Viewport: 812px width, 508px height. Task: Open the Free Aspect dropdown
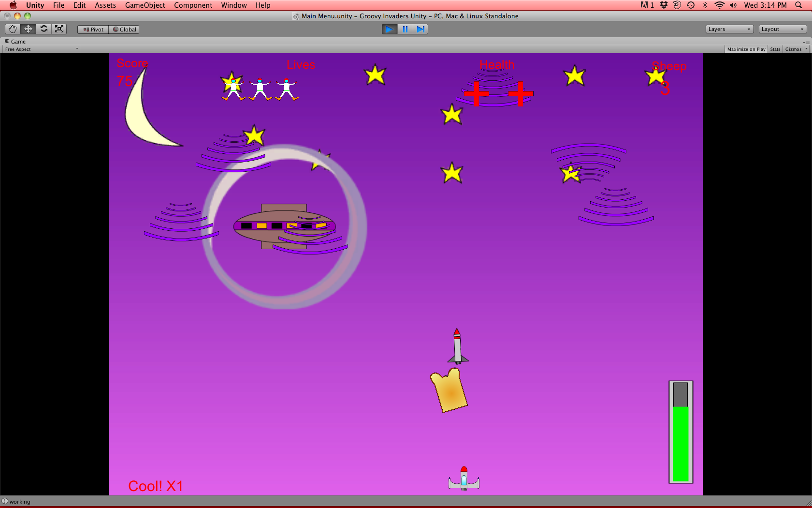click(41, 49)
